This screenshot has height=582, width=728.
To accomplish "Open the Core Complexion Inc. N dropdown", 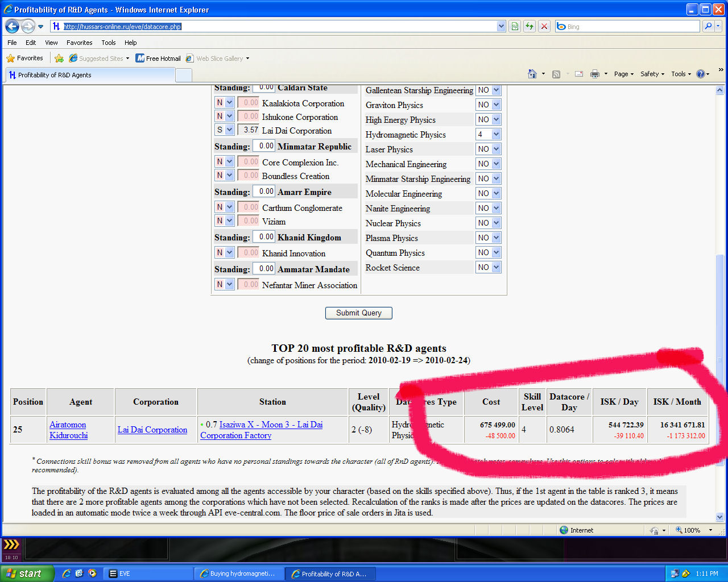I will pos(225,161).
